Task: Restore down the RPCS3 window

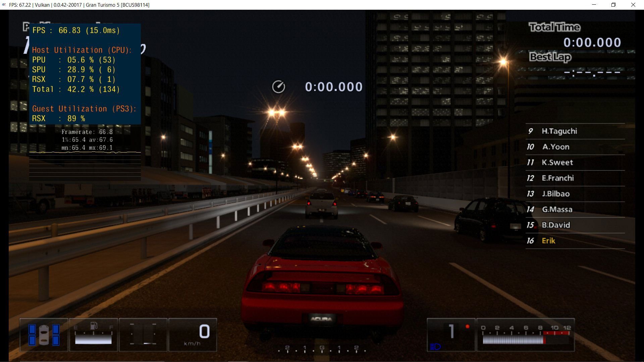Action: click(613, 5)
